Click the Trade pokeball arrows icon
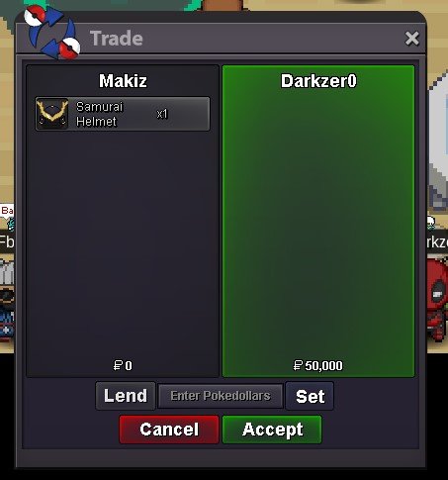Image resolution: width=448 pixels, height=480 pixels. click(x=52, y=32)
